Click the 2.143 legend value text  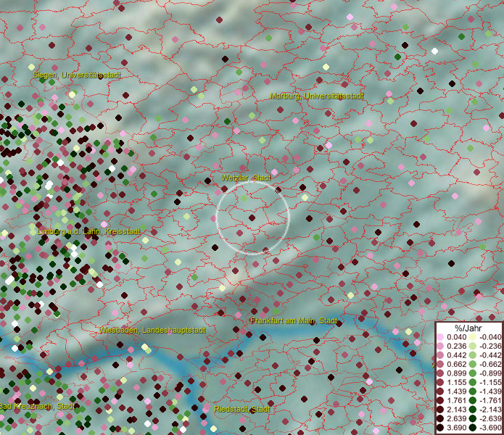[457, 410]
